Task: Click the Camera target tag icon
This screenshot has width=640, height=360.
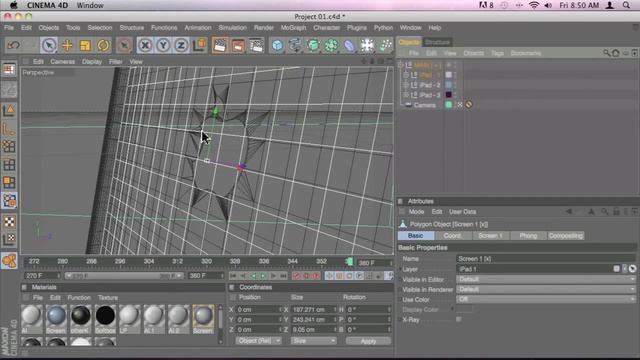Action: [x=469, y=105]
